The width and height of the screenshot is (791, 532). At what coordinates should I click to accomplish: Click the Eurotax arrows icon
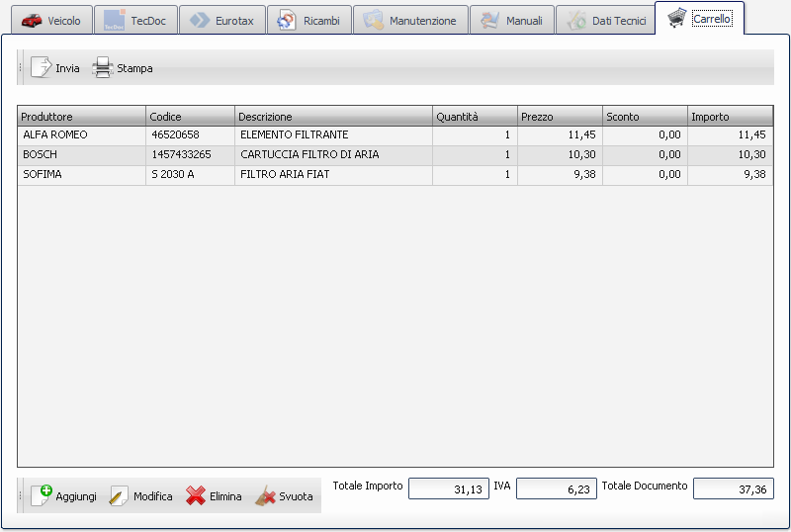click(200, 21)
